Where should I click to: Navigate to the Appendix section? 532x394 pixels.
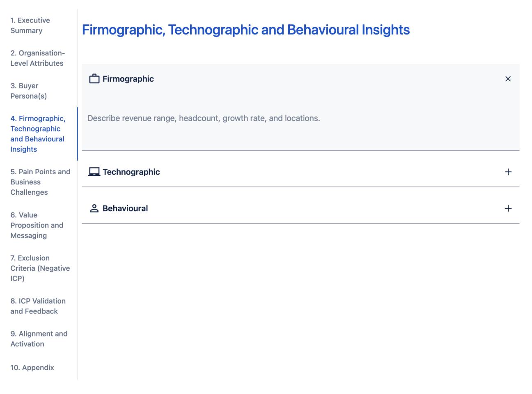pyautogui.click(x=32, y=367)
